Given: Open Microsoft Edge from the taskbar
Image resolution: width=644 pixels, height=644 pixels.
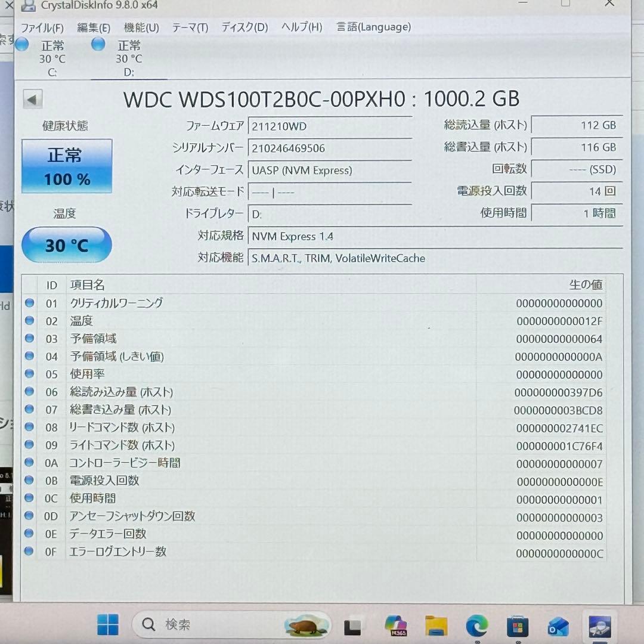Looking at the screenshot, I should pyautogui.click(x=477, y=626).
